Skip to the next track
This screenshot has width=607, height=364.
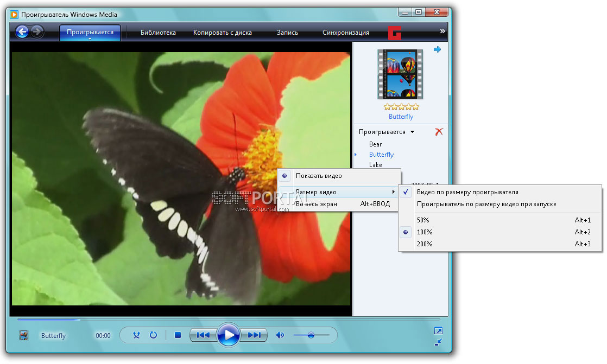254,335
